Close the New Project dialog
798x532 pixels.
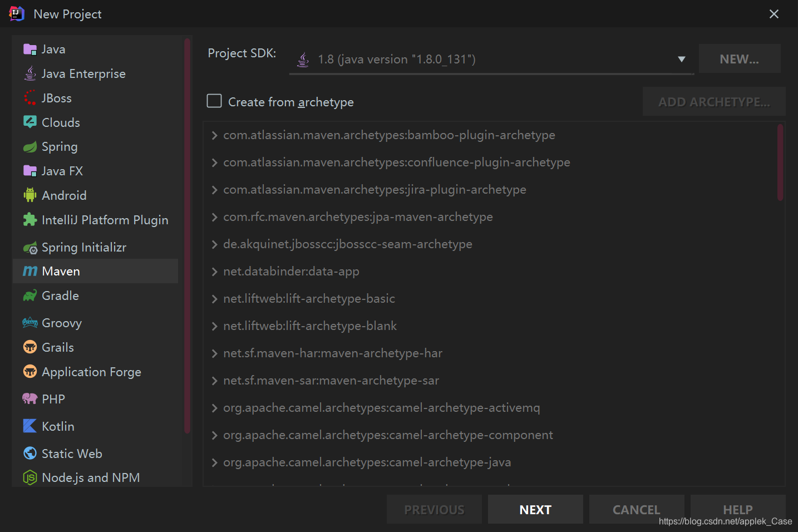[x=774, y=14]
